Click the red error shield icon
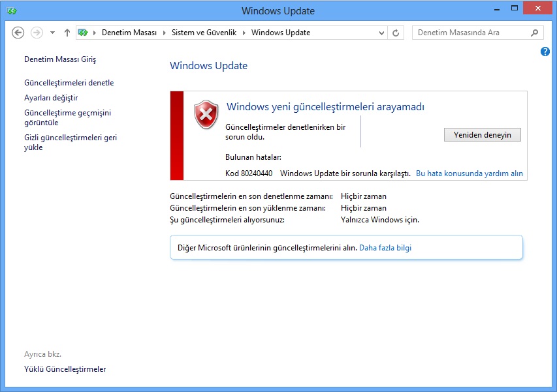The image size is (557, 392). click(x=206, y=114)
